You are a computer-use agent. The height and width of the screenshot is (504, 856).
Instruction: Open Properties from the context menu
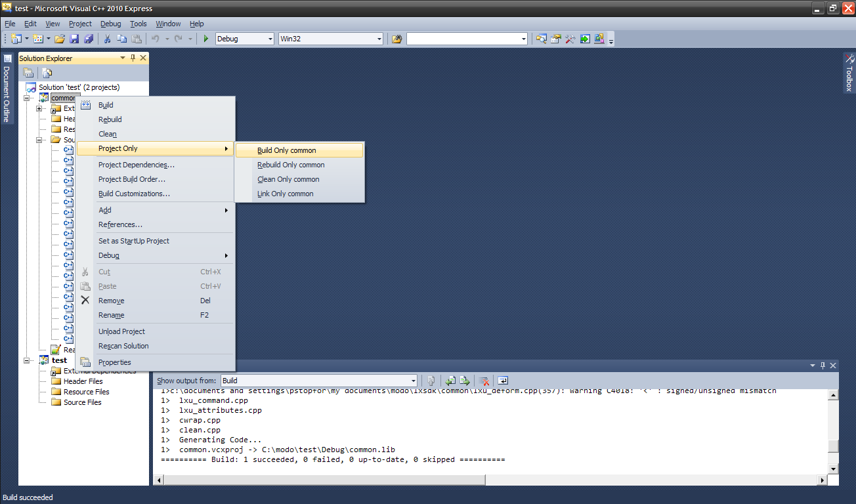coord(156,362)
